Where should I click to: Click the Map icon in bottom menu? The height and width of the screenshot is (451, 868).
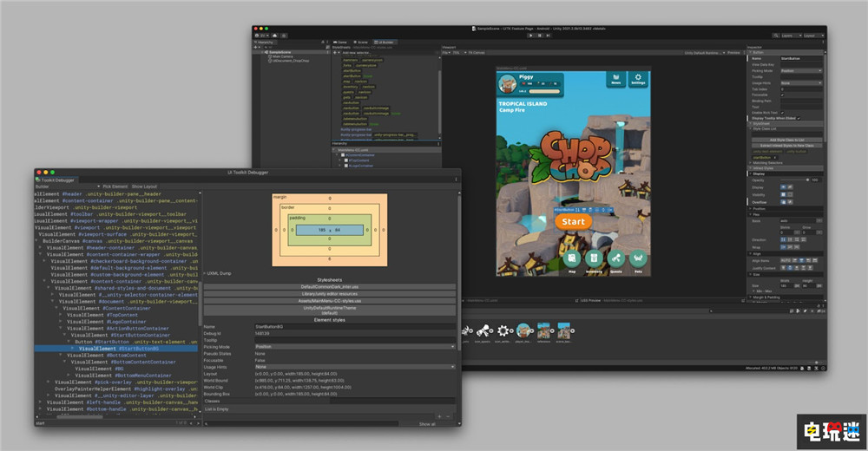coord(572,258)
